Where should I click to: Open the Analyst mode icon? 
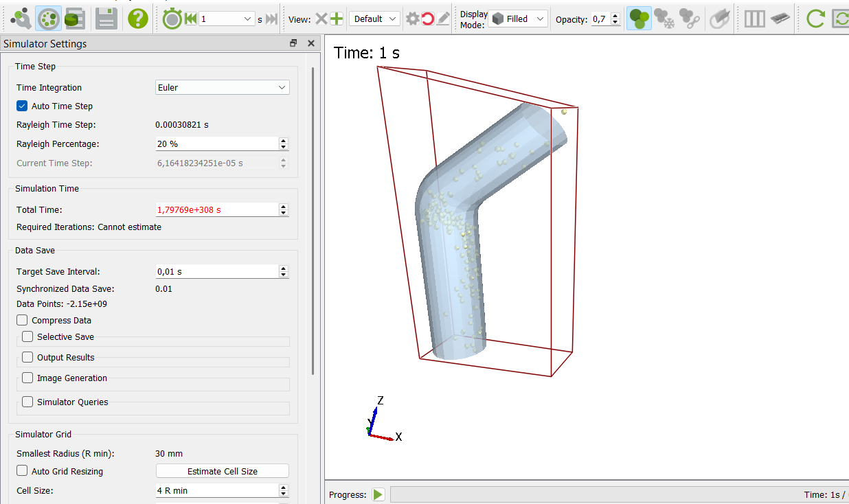pos(74,19)
